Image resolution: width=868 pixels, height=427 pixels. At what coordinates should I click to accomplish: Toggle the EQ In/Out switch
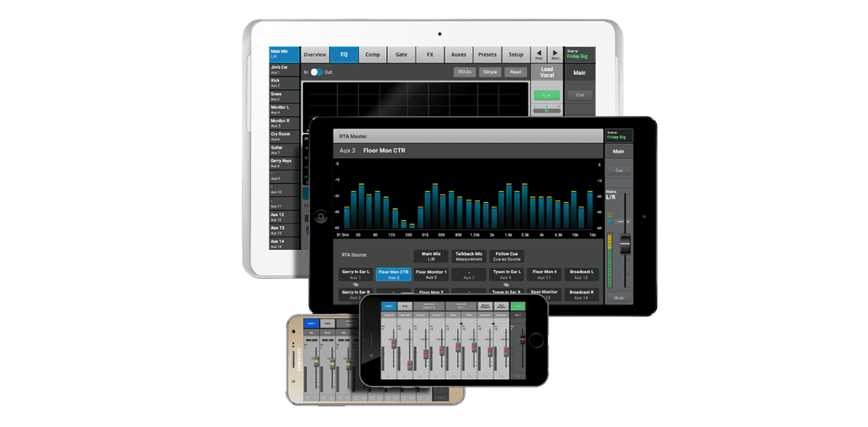[317, 72]
